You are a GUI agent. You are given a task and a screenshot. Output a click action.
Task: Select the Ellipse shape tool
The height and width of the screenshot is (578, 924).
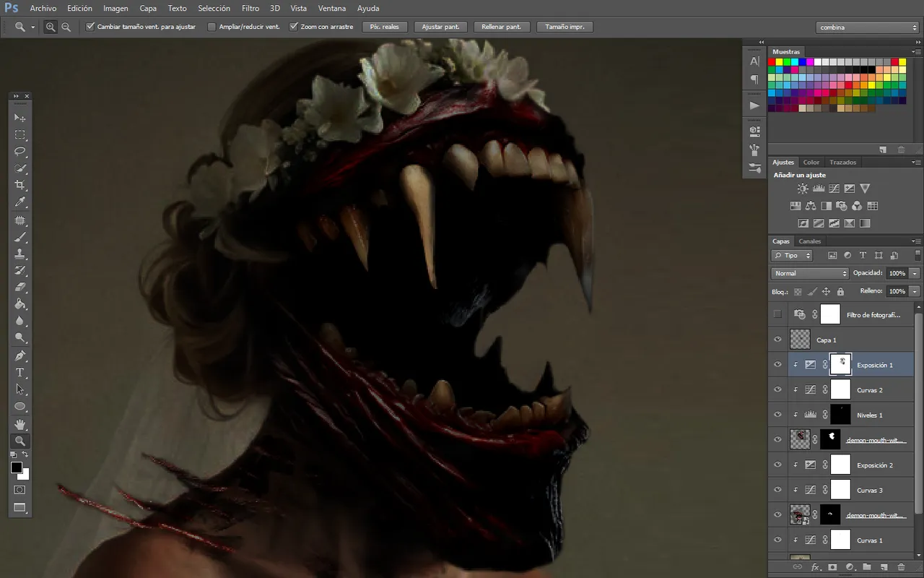point(20,407)
